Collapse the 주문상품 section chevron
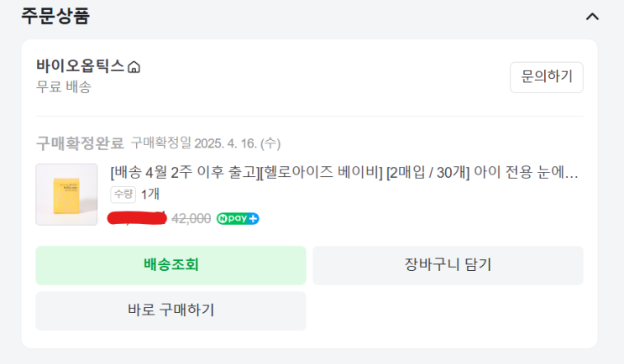Image resolution: width=624 pixels, height=364 pixels. tap(592, 16)
